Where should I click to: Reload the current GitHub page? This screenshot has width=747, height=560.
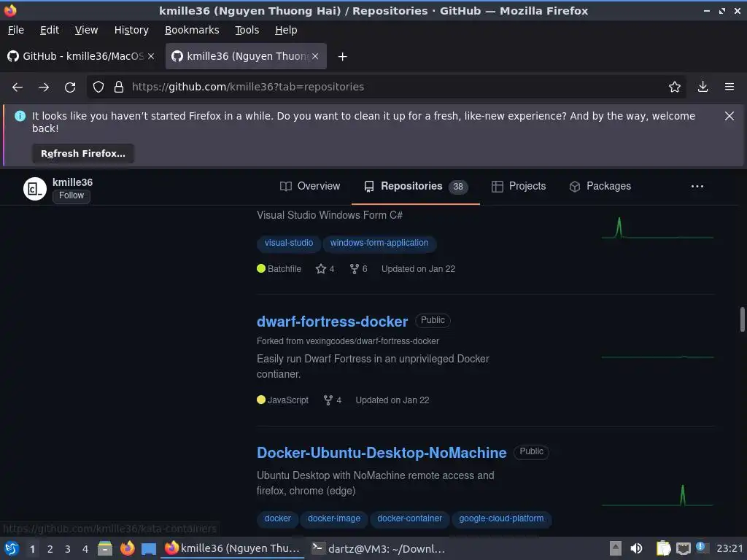pos(70,87)
